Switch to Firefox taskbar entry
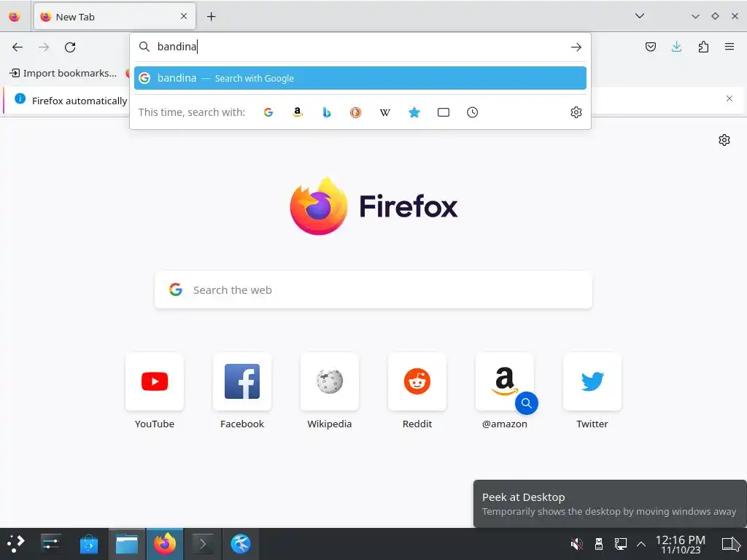The width and height of the screenshot is (747, 560). pos(164,544)
